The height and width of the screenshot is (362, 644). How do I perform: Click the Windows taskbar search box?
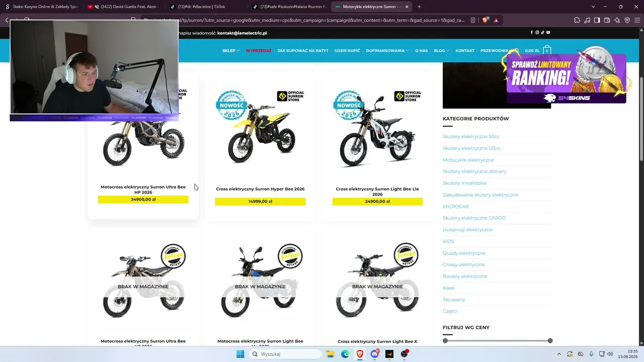285,354
